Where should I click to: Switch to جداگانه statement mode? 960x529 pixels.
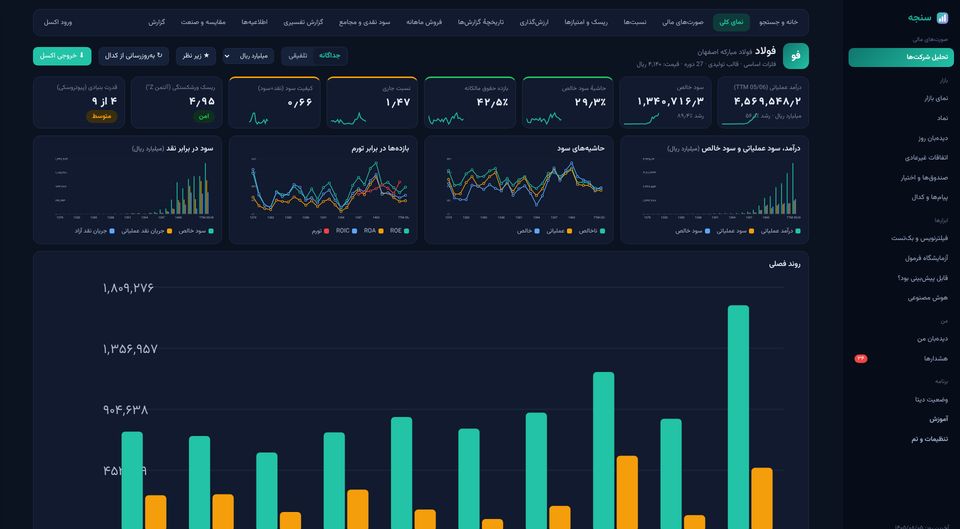331,56
